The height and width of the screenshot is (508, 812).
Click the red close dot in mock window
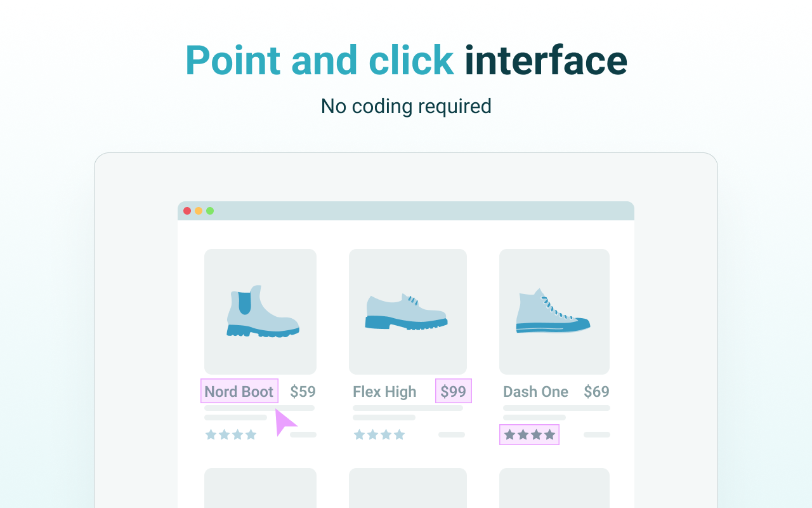[187, 211]
